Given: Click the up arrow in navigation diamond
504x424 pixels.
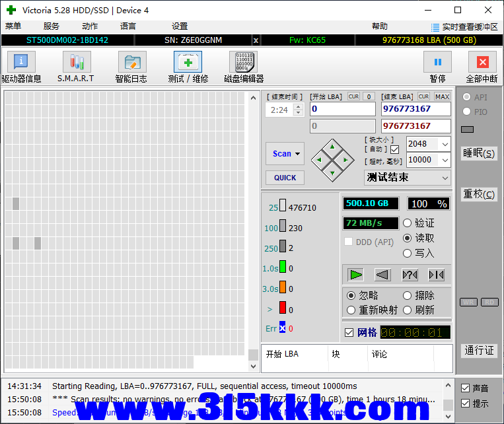Looking at the screenshot, I should click(x=332, y=147).
